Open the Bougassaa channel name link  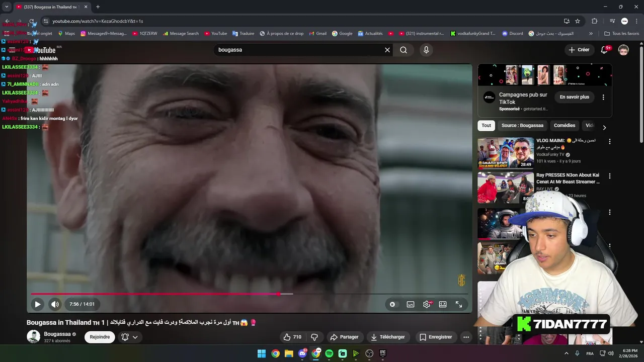click(57, 334)
